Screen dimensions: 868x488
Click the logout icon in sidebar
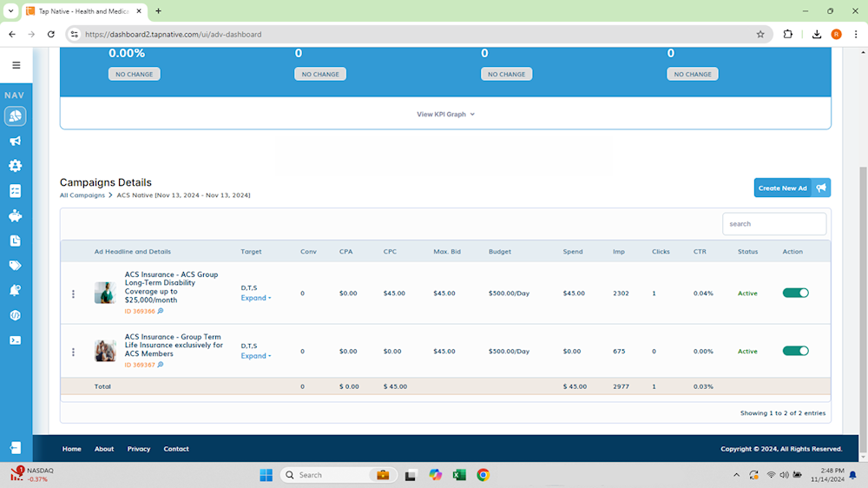coord(15,447)
